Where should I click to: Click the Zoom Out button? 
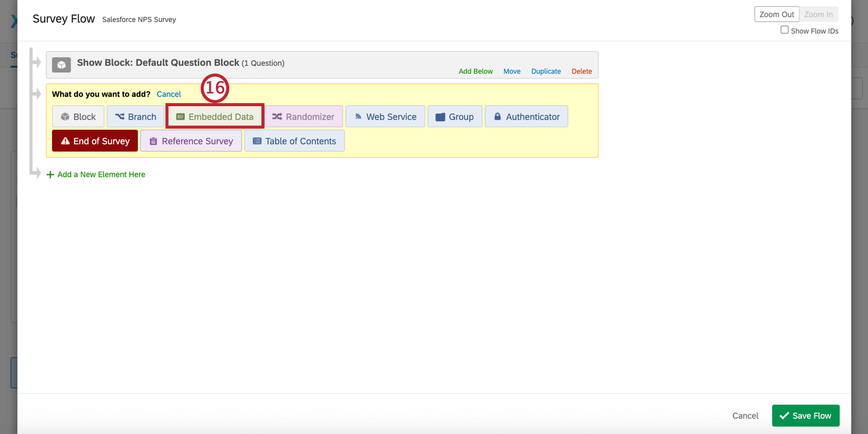(x=777, y=14)
